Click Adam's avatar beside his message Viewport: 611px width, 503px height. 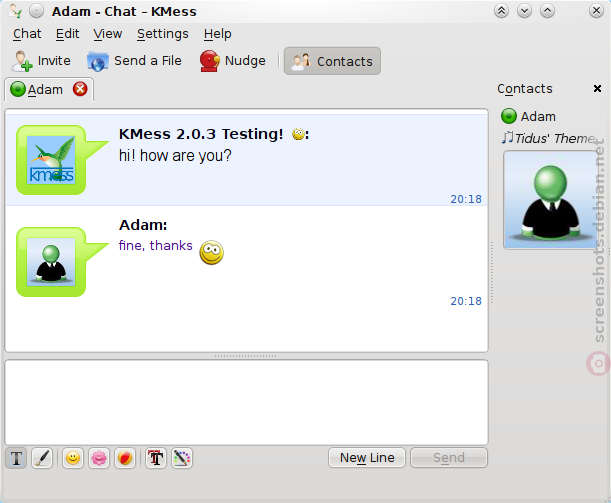[x=51, y=262]
